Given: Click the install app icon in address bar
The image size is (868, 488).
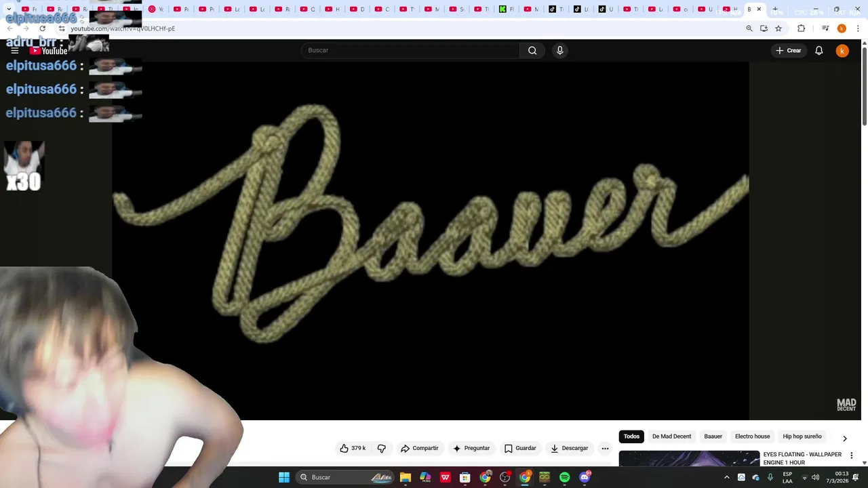Looking at the screenshot, I should (x=764, y=28).
